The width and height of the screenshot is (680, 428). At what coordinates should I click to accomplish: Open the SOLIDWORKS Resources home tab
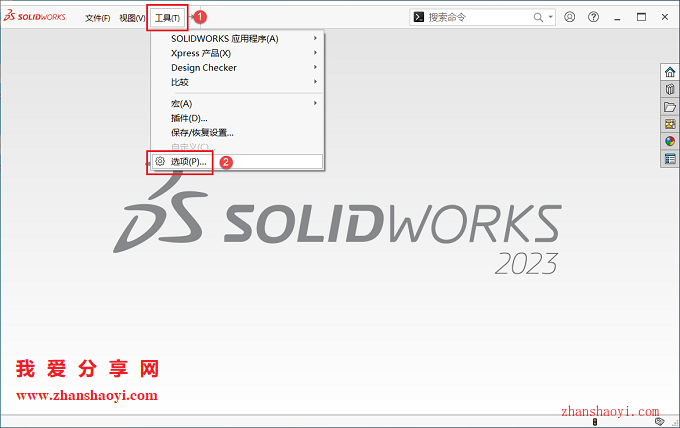coord(670,72)
